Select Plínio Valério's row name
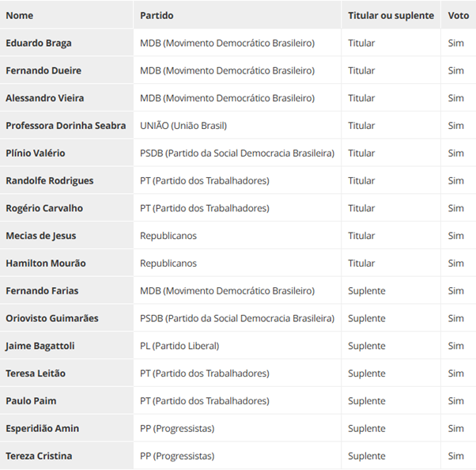This screenshot has height=470, width=476. [x=35, y=153]
